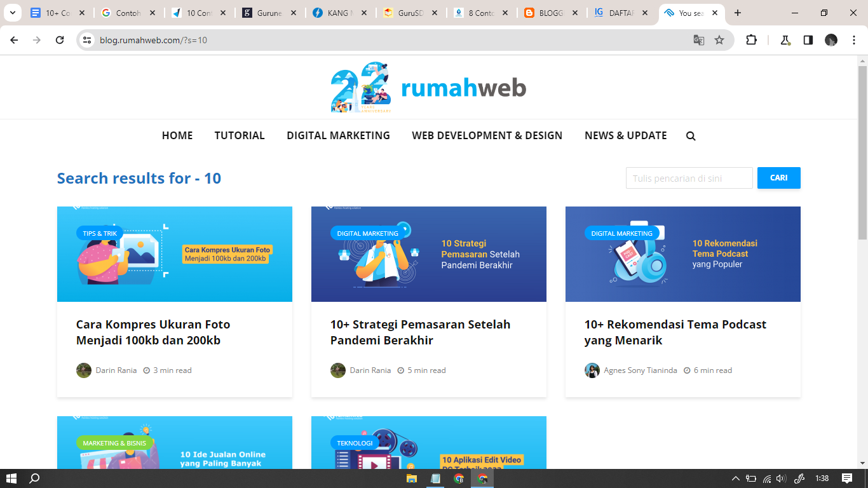868x488 pixels.
Task: Open NEWS & UPDATE menu item
Action: tap(626, 135)
